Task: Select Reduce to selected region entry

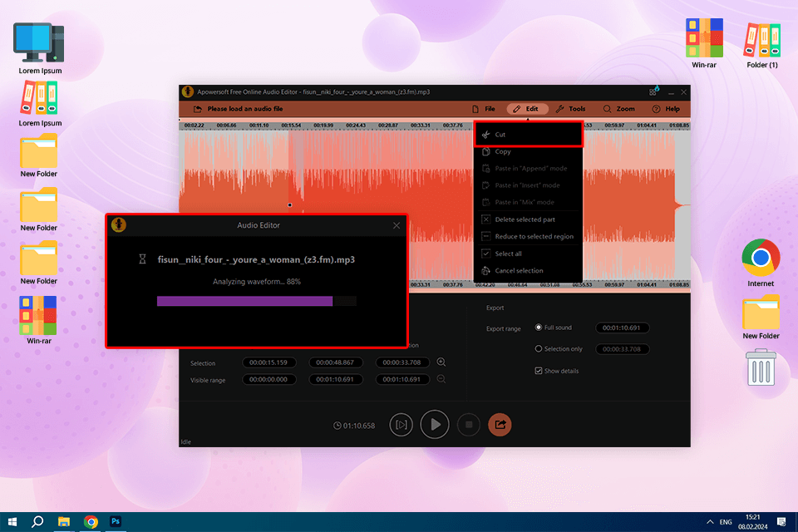Action: pos(529,236)
